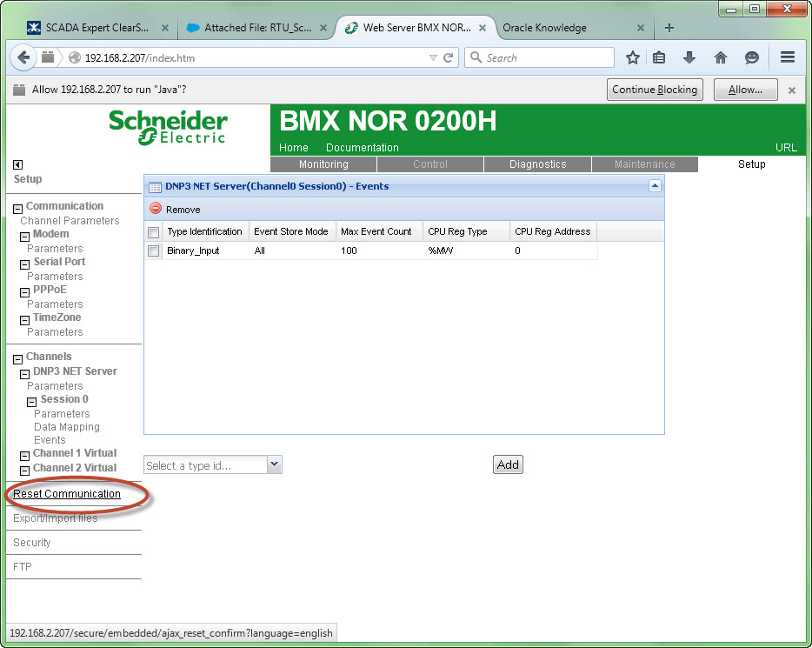The width and height of the screenshot is (812, 648).
Task: Open the bookmarks list icon
Action: pos(659,57)
